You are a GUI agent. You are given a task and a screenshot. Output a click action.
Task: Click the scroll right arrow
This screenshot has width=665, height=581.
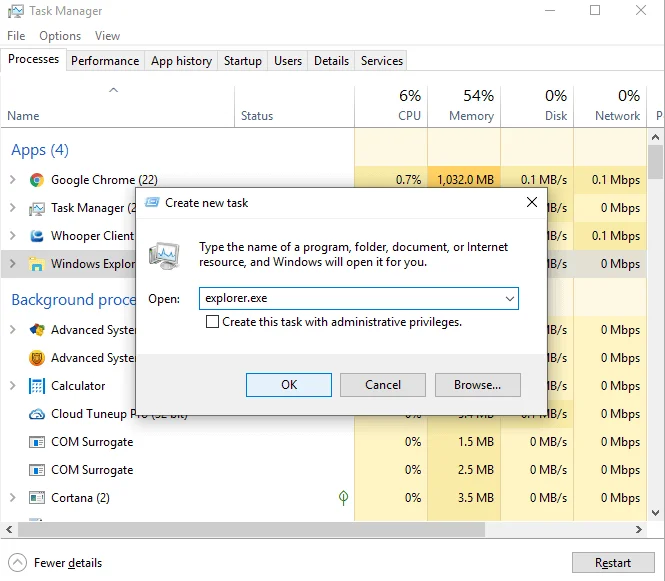[639, 529]
